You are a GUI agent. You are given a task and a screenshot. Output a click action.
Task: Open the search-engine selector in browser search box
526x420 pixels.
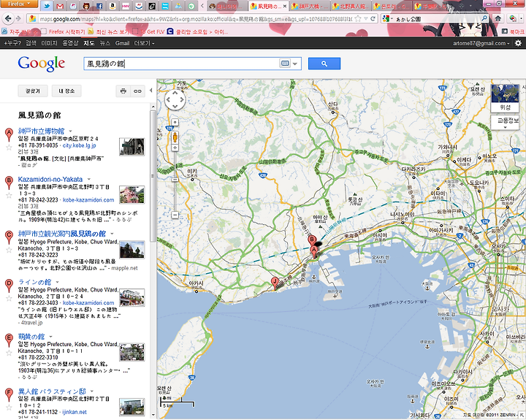coord(387,19)
